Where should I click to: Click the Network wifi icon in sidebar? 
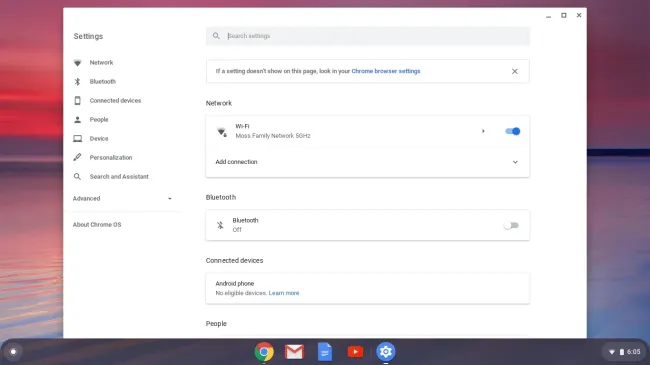[x=78, y=63]
